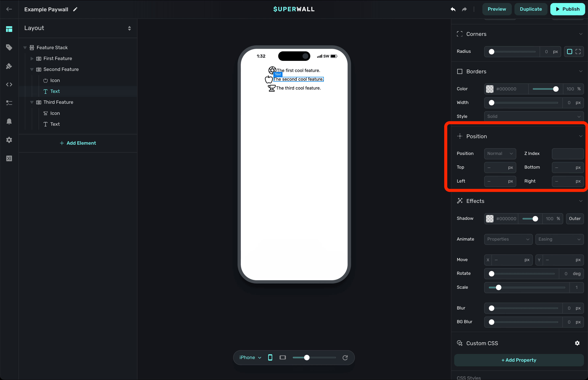Open the iPhone device dropdown
Viewport: 588px width, 380px height.
pyautogui.click(x=250, y=358)
